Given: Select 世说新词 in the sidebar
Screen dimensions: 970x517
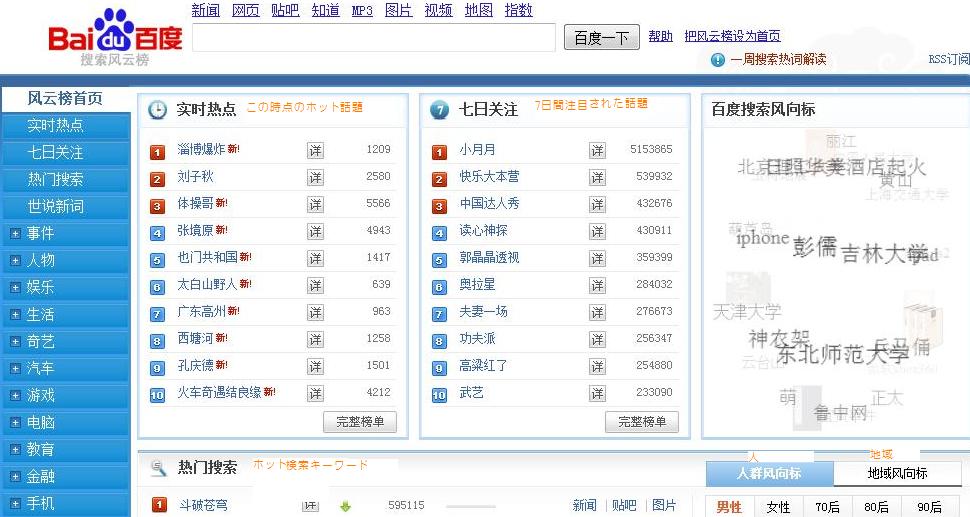Looking at the screenshot, I should [65, 207].
